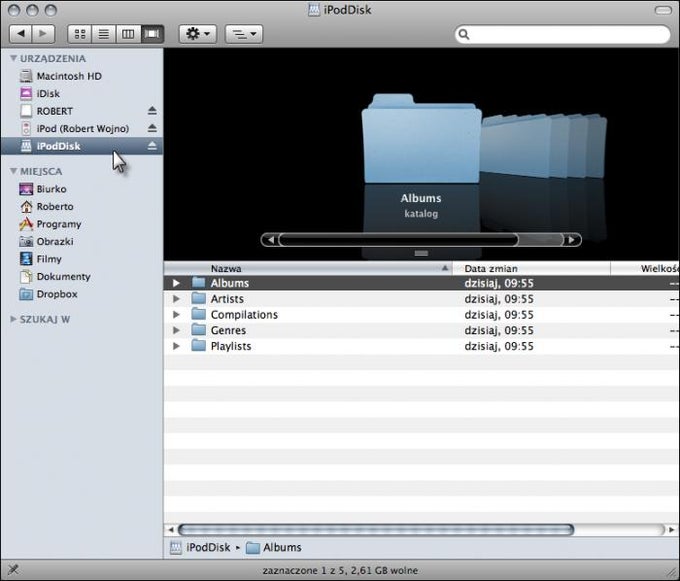Click the status bar customize icon
The image size is (680, 581).
pos(13,569)
